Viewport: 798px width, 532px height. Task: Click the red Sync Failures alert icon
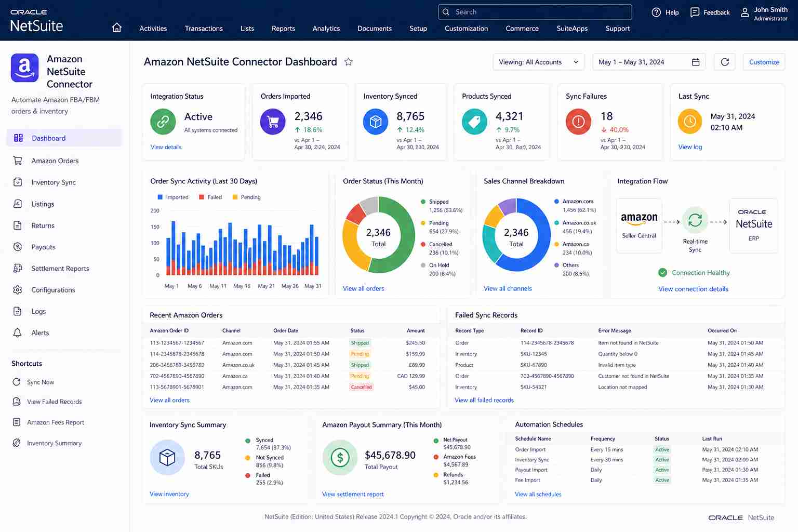(x=578, y=122)
